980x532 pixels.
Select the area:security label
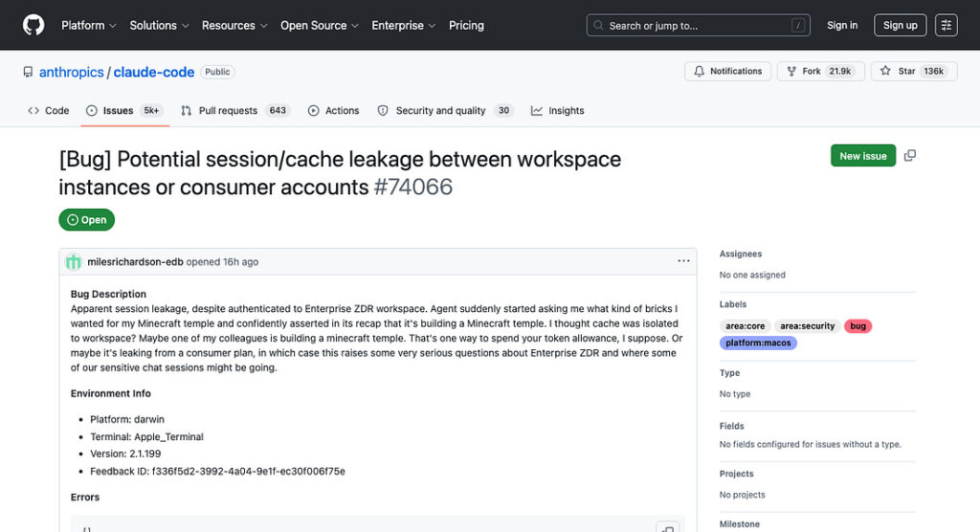[x=807, y=326]
